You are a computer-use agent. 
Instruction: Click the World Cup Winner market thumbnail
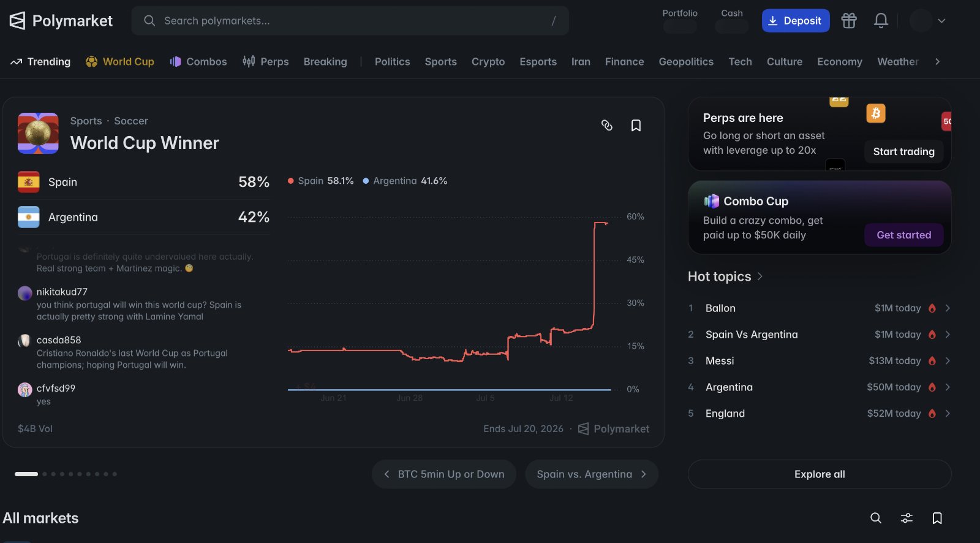click(38, 133)
